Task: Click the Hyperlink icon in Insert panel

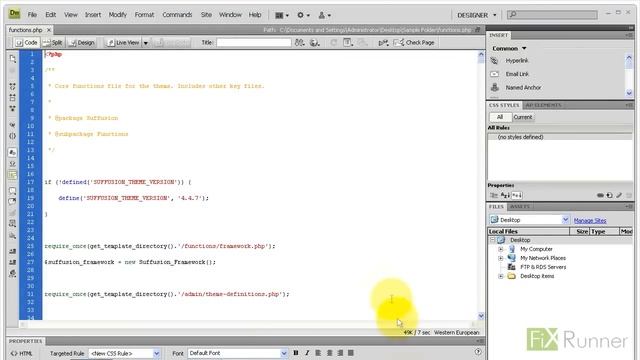Action: [494, 60]
